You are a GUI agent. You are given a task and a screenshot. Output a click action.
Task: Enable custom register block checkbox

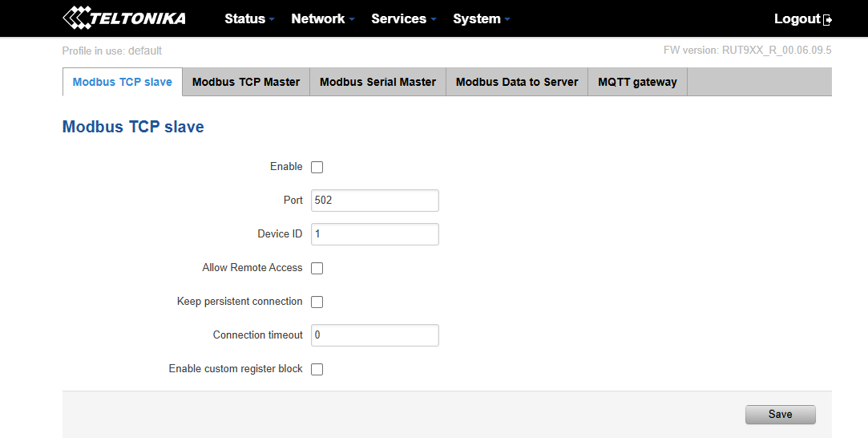click(317, 370)
